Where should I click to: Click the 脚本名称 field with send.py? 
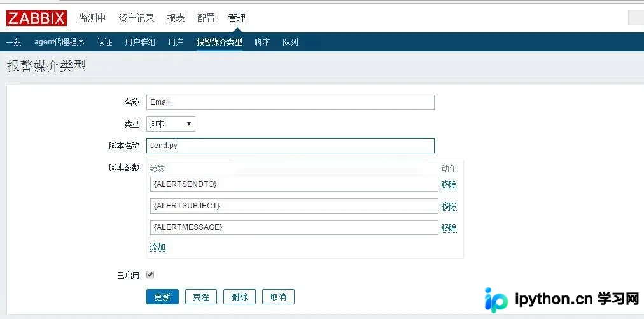290,146
